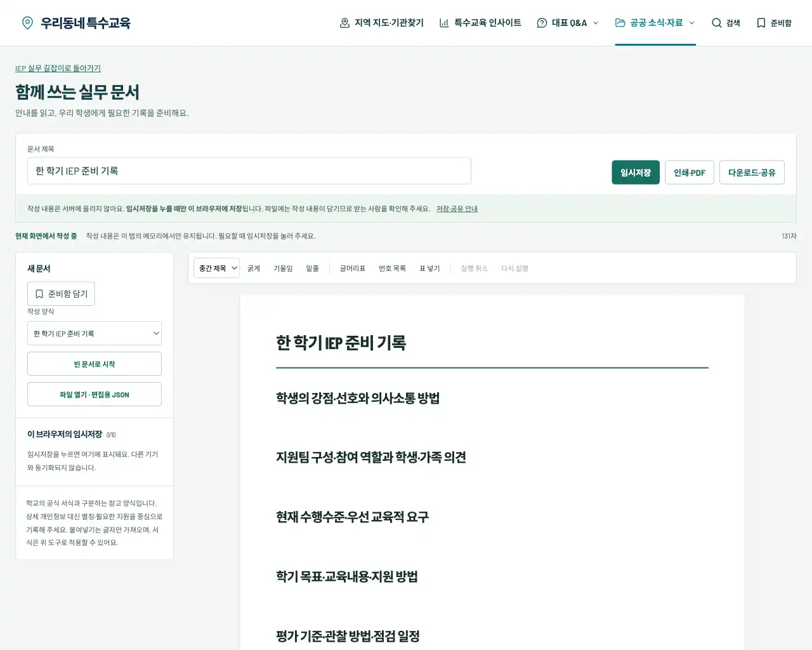
Task: Insert 글머리표 bullet list
Action: (352, 269)
